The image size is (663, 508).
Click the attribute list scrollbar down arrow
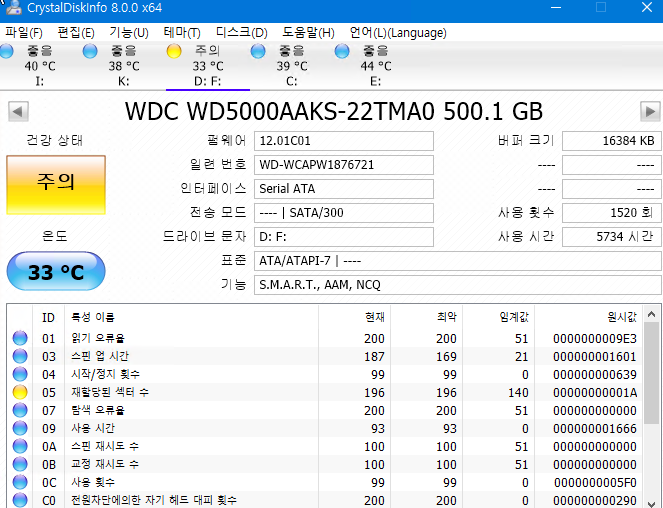652,502
